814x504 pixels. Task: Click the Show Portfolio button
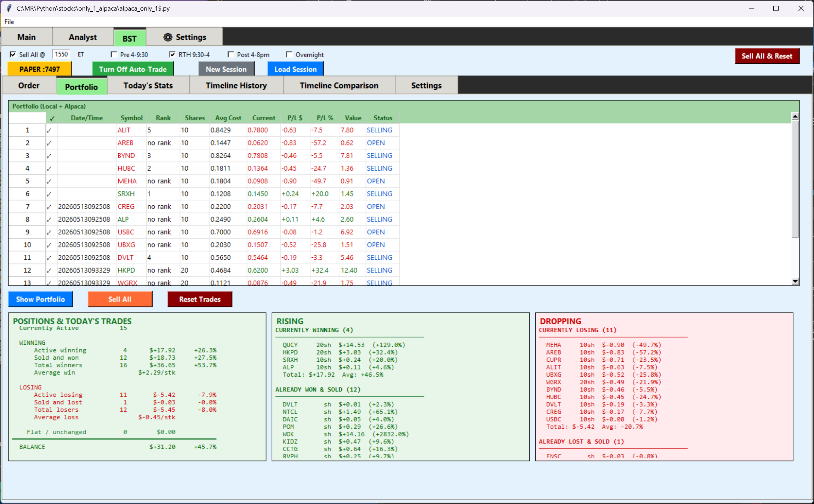[x=40, y=299]
